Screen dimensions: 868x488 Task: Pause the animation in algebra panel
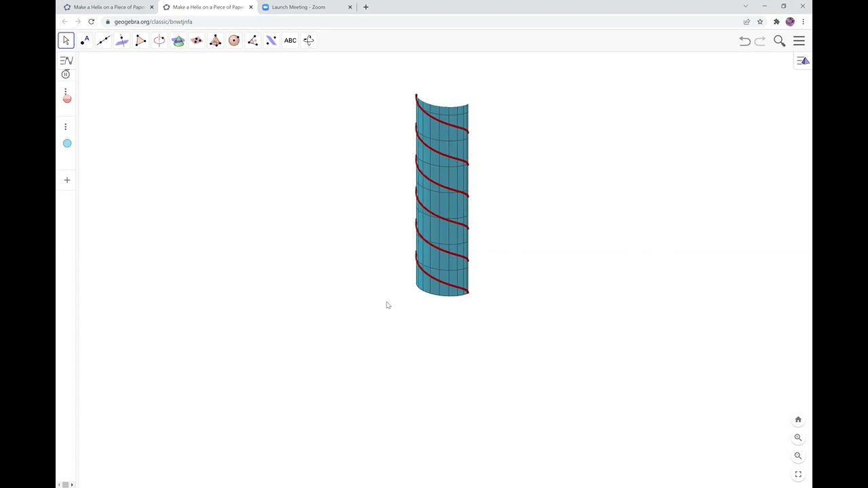click(66, 74)
